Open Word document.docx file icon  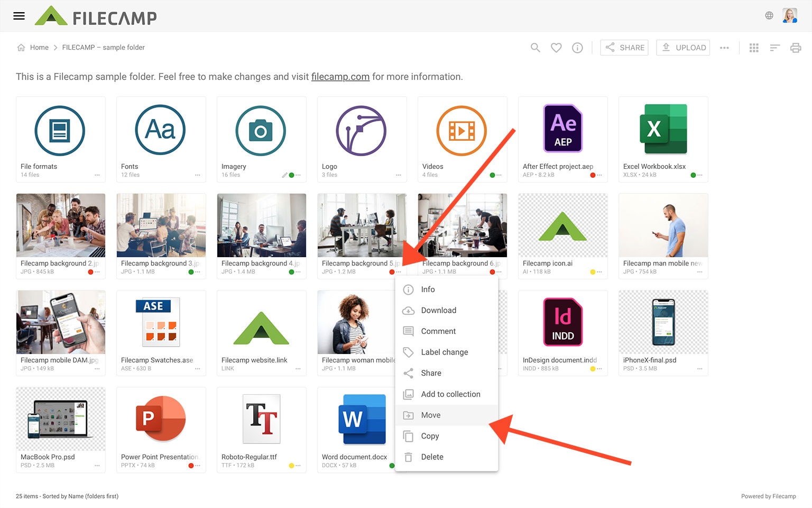[x=362, y=419]
